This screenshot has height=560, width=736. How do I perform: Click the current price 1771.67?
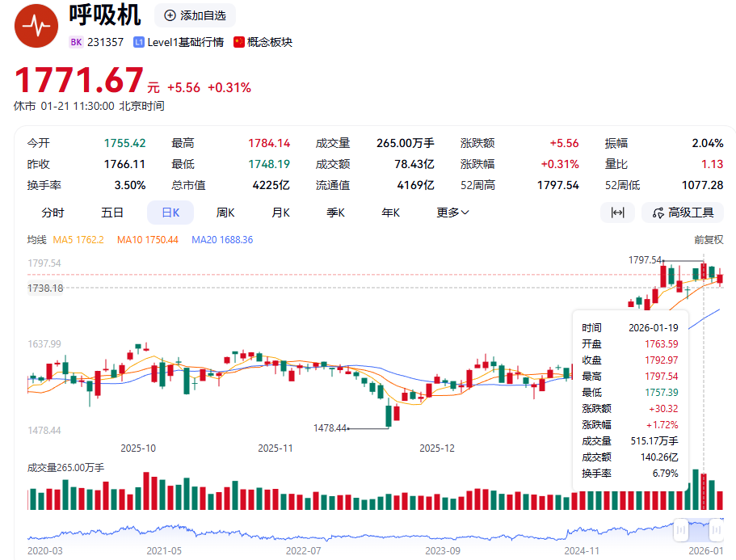(x=79, y=80)
